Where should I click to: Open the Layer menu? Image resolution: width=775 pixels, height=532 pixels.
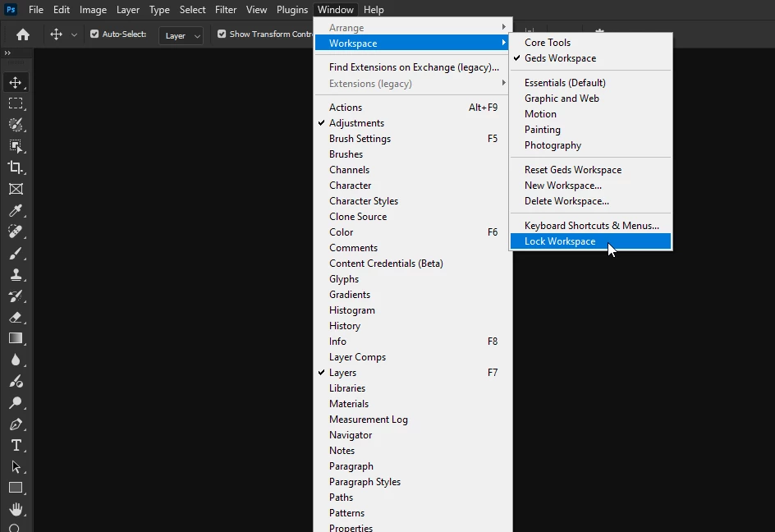click(127, 10)
